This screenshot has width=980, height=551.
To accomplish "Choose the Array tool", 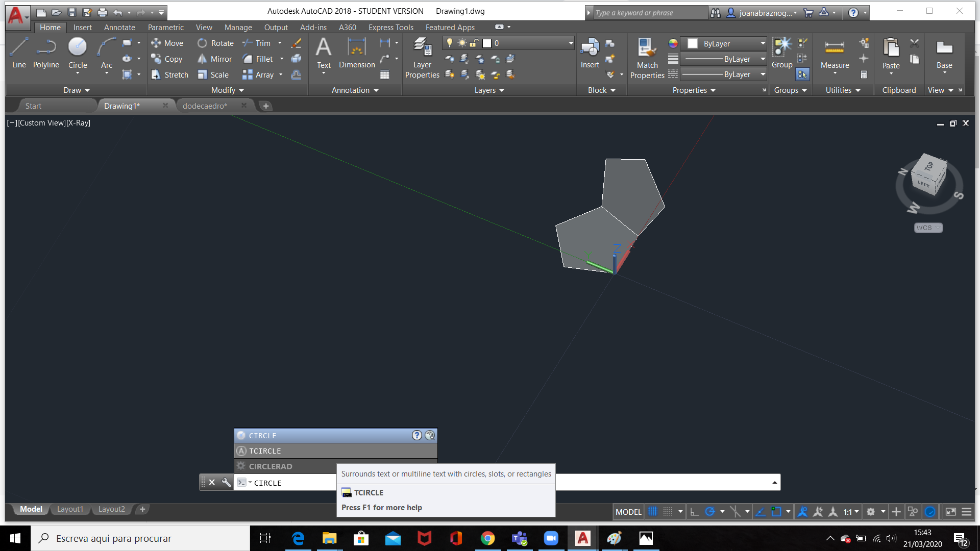I will tap(258, 75).
